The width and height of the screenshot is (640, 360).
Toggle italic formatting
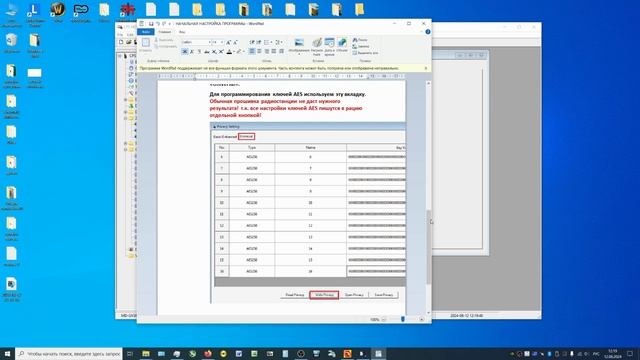point(192,51)
